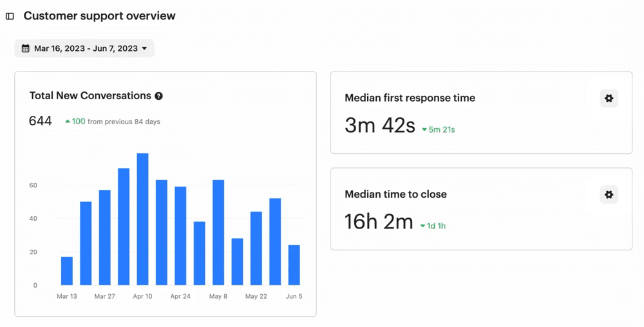Viewport: 644px width, 327px height.
Task: Click the Customer support overview title
Action: [x=99, y=16]
